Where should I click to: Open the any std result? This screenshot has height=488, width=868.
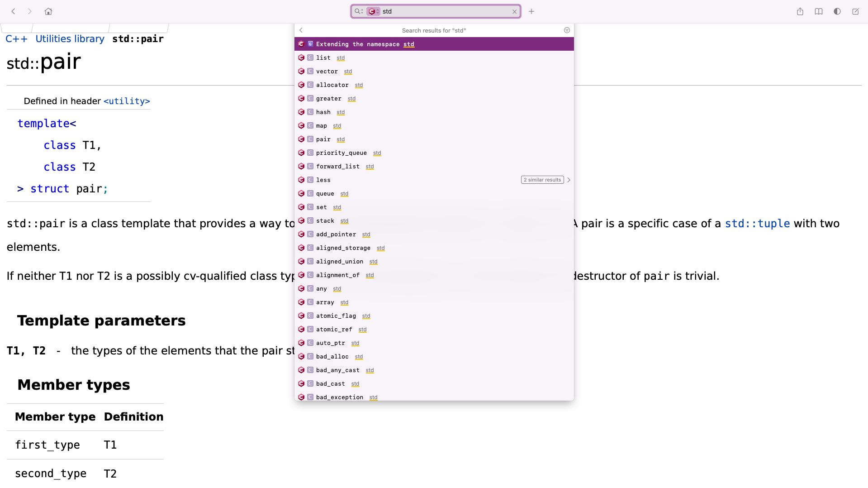click(x=434, y=288)
